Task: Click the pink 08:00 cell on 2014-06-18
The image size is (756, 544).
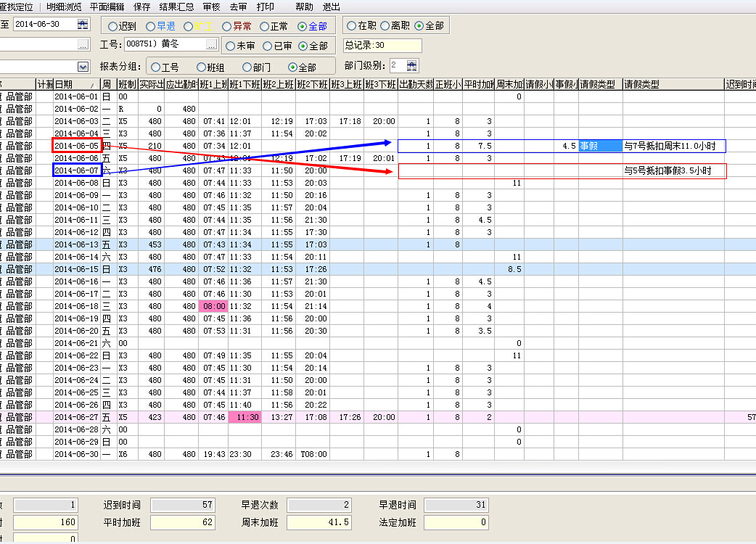Action: tap(213, 306)
